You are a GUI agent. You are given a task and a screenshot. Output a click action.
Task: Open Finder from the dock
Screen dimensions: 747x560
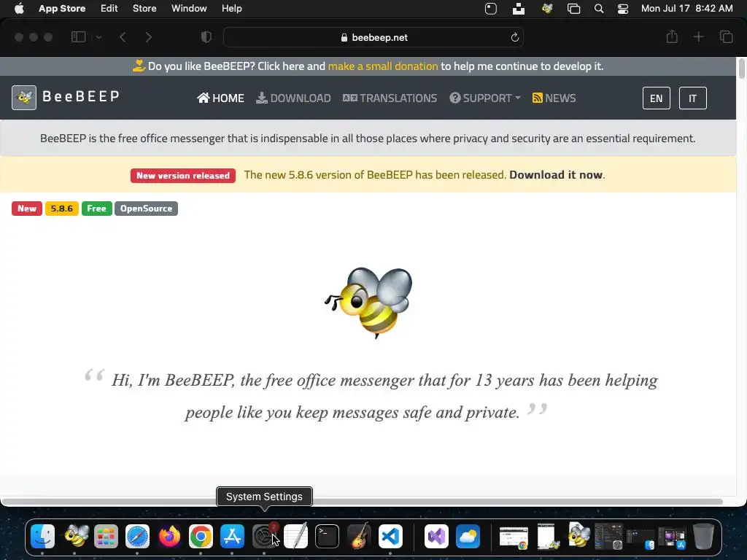42,536
